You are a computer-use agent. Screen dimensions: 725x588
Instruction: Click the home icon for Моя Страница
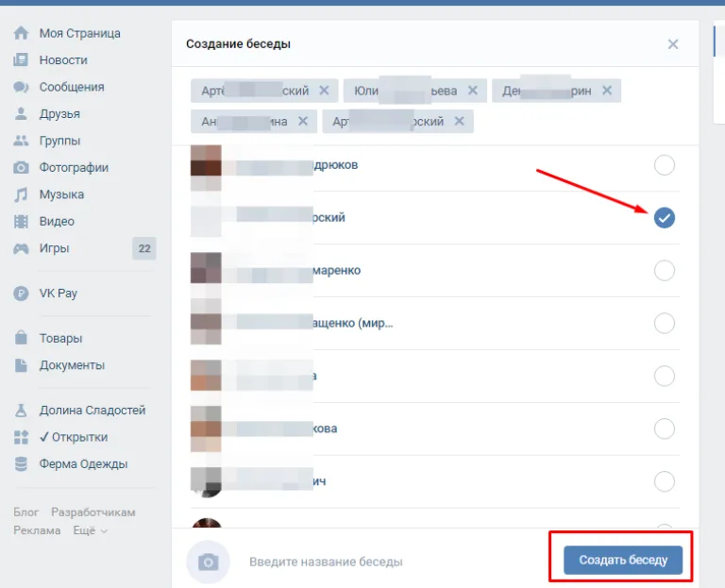21,33
